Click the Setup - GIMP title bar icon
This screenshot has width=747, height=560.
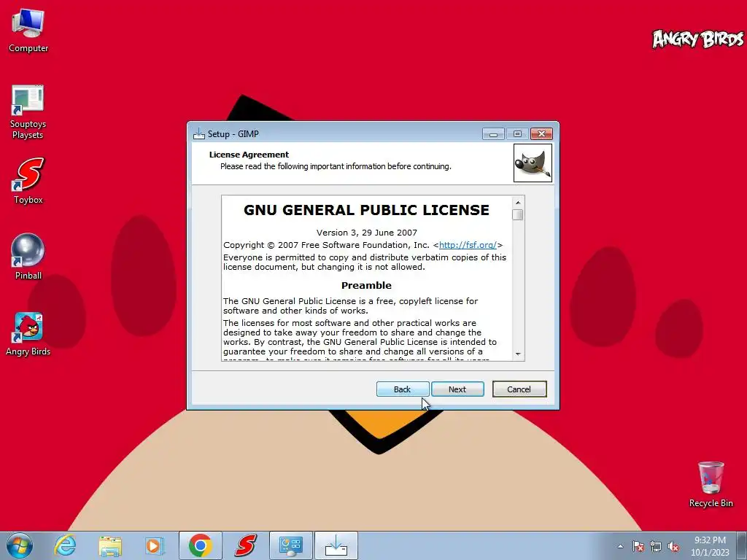tap(199, 134)
